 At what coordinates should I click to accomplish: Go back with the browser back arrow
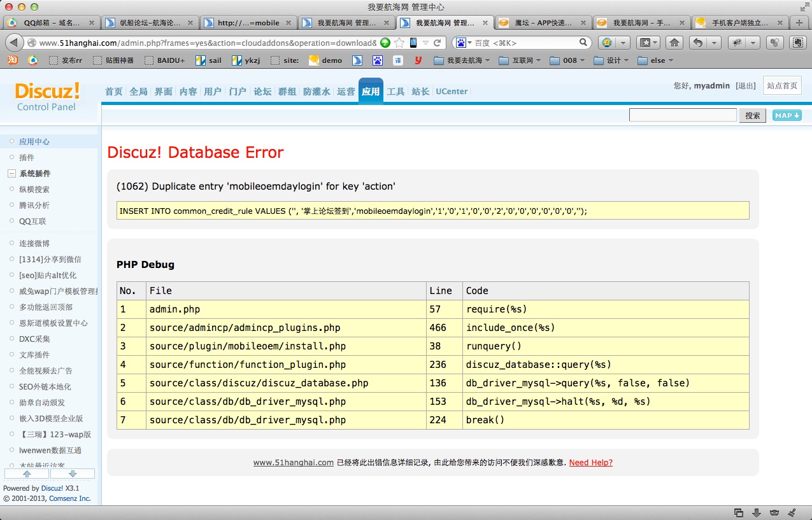[14, 43]
